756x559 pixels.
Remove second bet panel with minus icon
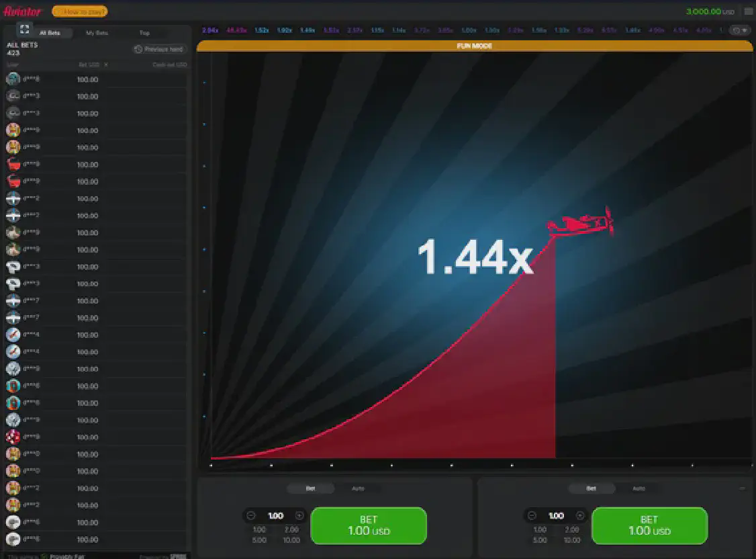coord(742,488)
